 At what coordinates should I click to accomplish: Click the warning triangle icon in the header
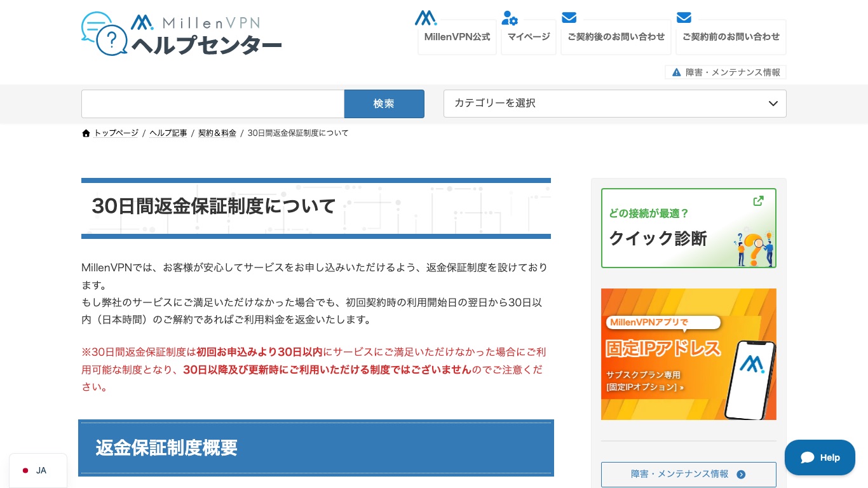[x=677, y=72]
